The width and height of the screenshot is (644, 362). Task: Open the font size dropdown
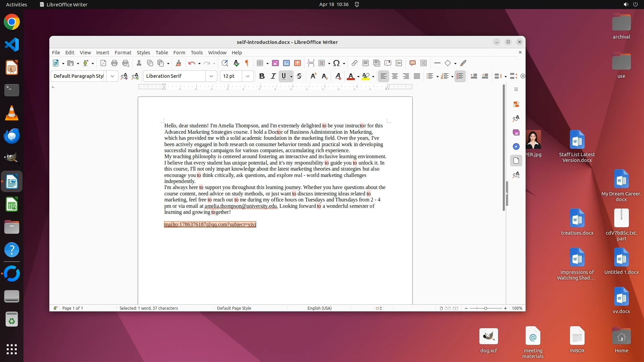[248, 76]
